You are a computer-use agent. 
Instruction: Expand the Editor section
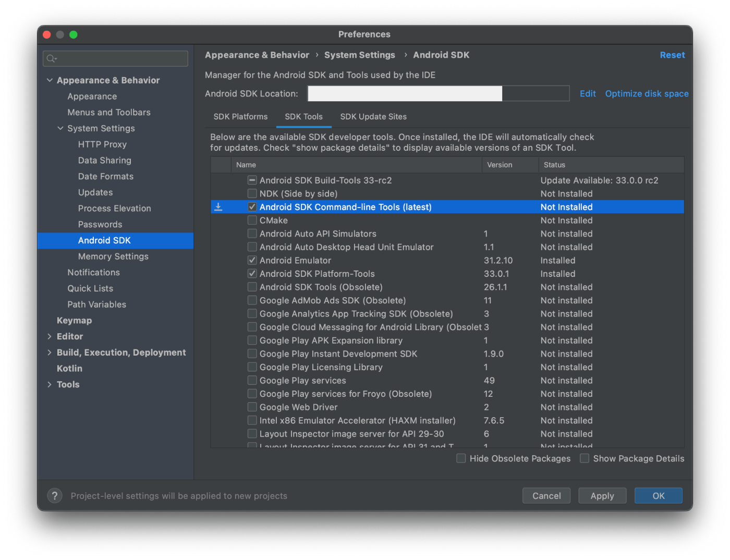(50, 336)
